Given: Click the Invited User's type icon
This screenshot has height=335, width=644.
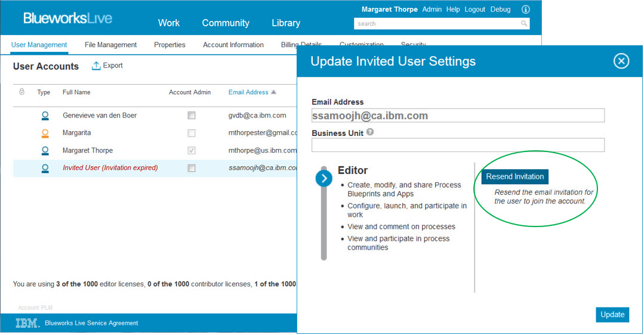Looking at the screenshot, I should pyautogui.click(x=45, y=168).
